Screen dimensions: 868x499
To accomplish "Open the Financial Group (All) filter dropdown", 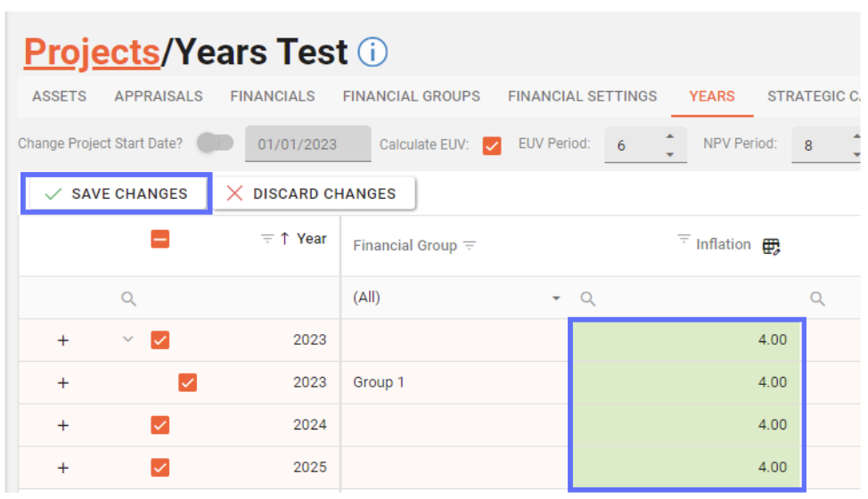I will 556,299.
